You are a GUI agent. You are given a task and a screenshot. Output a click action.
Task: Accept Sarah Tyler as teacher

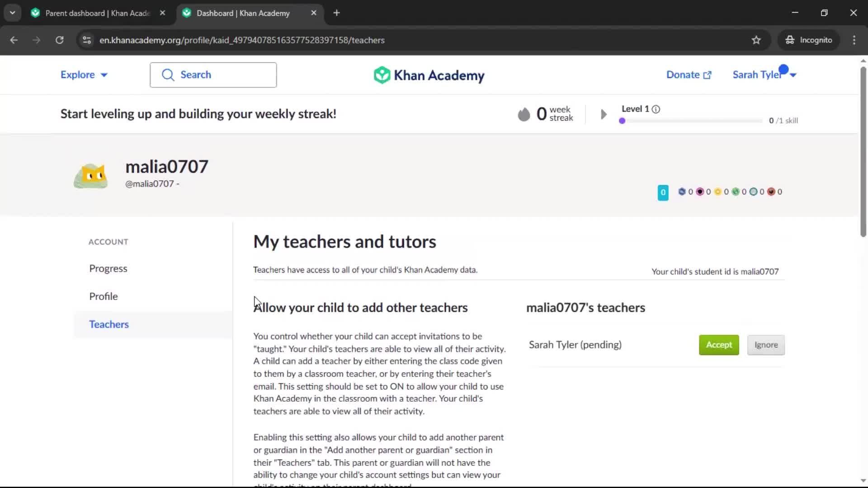click(x=719, y=345)
